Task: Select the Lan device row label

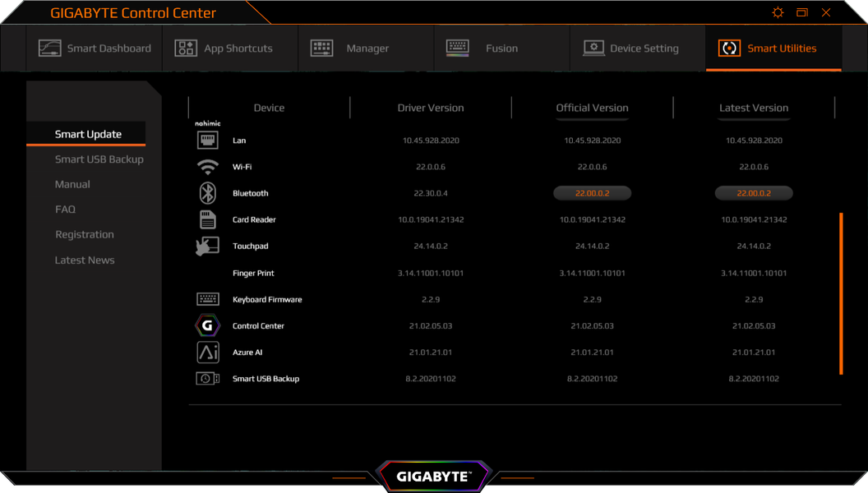Action: coord(239,141)
